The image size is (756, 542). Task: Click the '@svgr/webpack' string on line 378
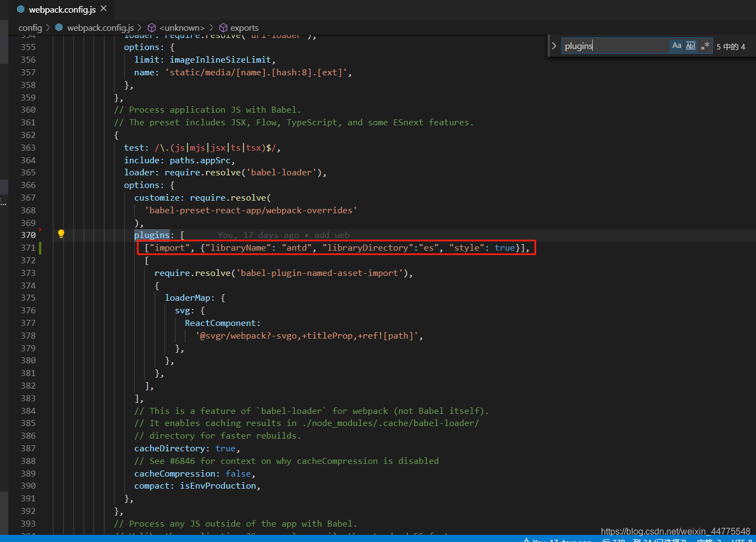307,335
